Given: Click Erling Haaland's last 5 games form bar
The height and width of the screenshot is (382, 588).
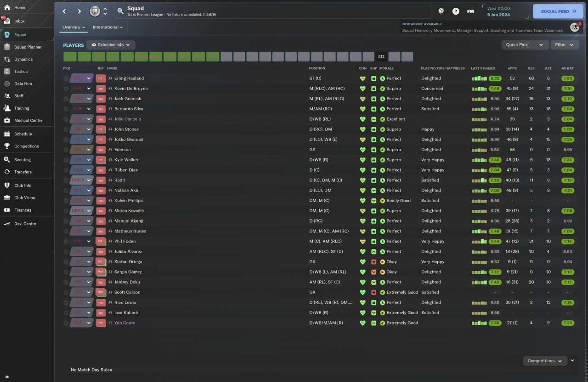Looking at the screenshot, I should (479, 79).
